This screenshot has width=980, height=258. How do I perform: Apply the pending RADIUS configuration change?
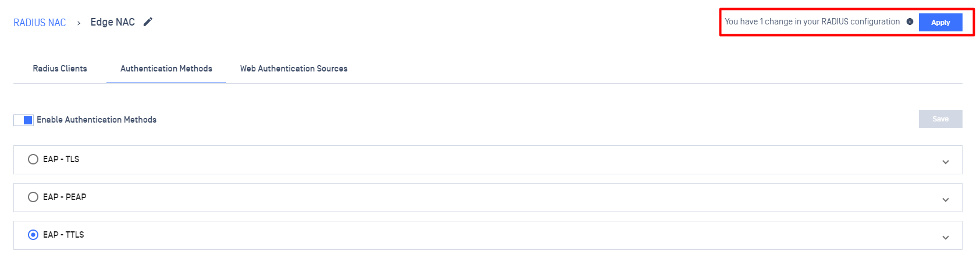pos(940,23)
